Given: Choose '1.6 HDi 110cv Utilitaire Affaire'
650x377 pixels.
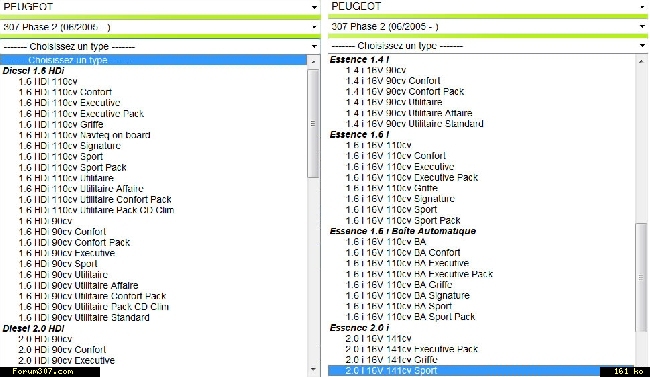Looking at the screenshot, I should pos(81,189).
